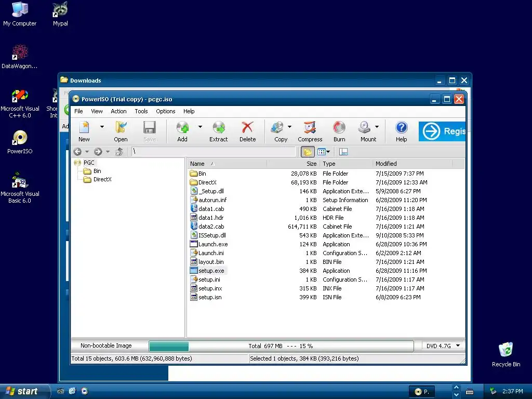
Task: Sort by the Name column header
Action: coord(227,164)
